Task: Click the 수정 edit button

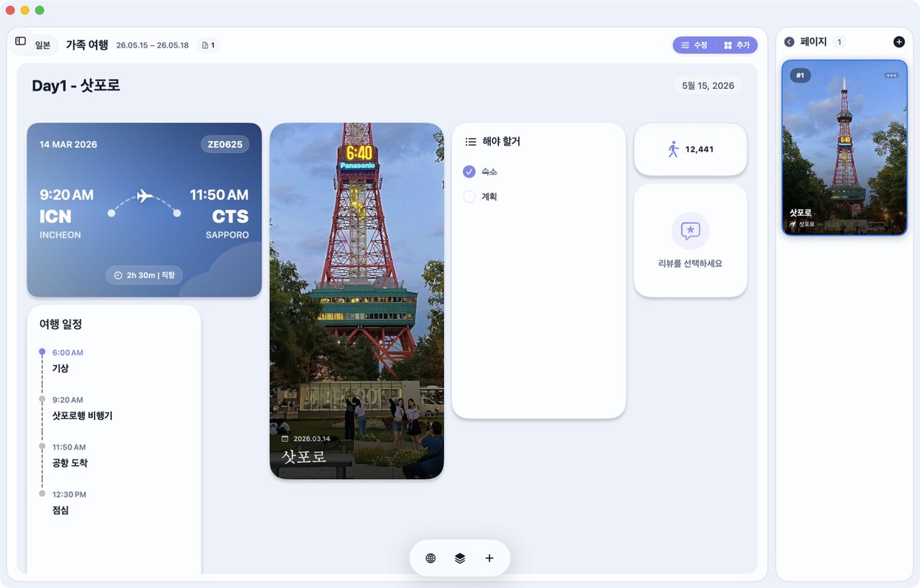Action: 695,45
